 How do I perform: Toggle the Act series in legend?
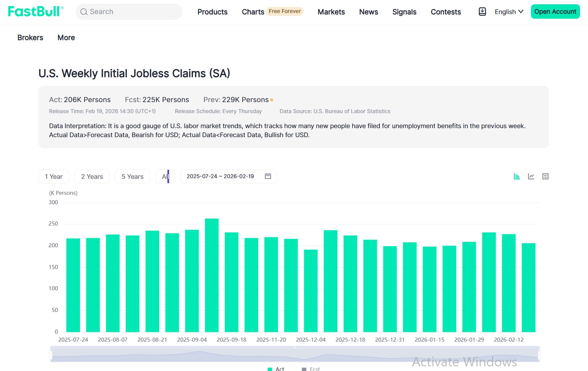pyautogui.click(x=276, y=369)
